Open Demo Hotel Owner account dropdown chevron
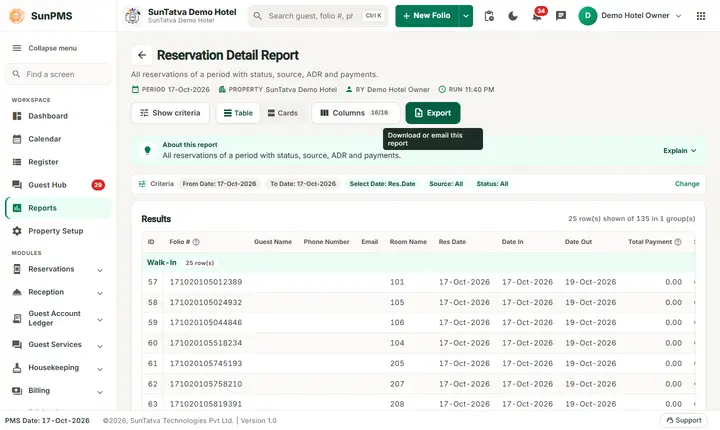The height and width of the screenshot is (430, 720). click(x=678, y=16)
